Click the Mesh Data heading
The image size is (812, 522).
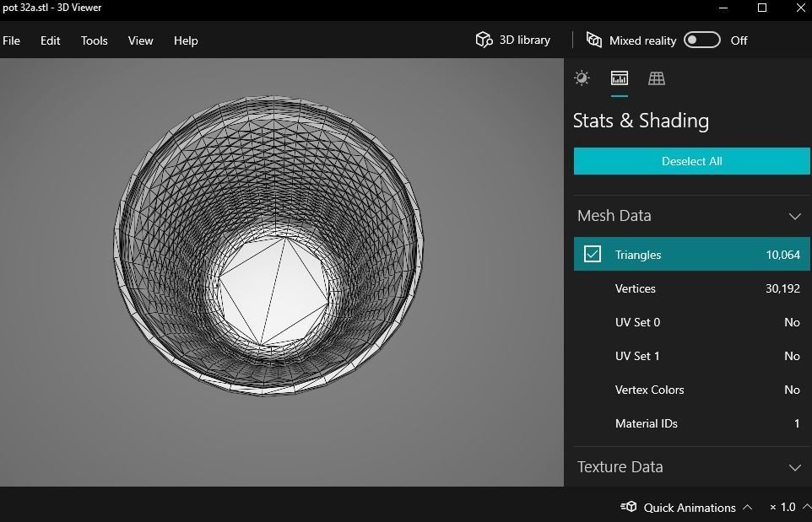[x=614, y=215]
